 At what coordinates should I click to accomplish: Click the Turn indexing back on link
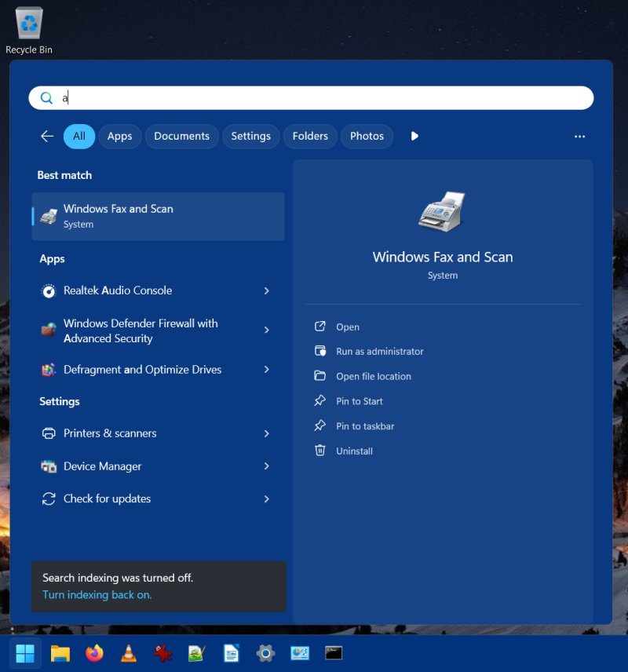pos(97,595)
